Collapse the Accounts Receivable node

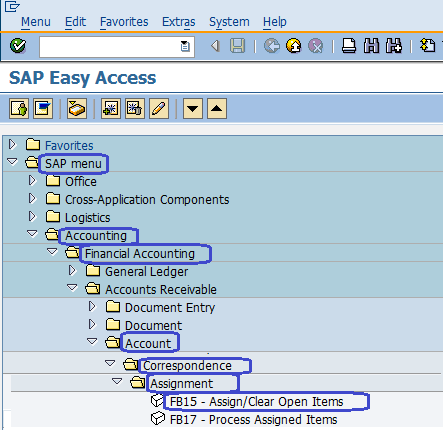pos(72,287)
